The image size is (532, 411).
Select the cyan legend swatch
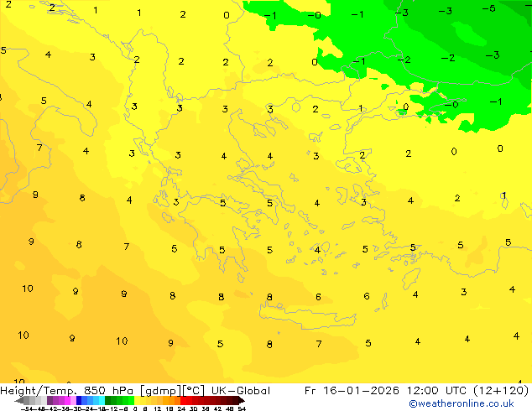pos(102,400)
